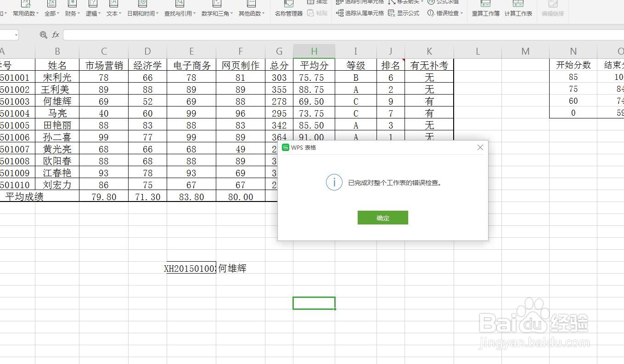Click the 姓名 header cell

[x=57, y=65]
